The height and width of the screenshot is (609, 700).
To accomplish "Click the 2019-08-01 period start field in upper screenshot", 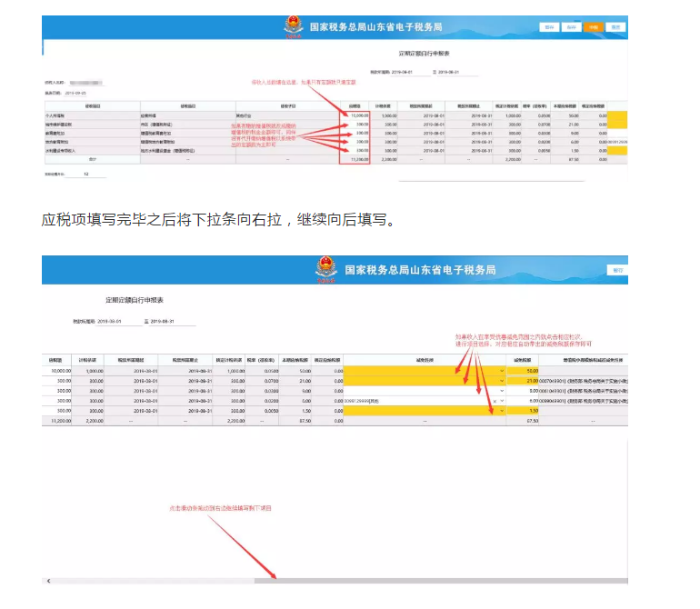I will [x=410, y=72].
